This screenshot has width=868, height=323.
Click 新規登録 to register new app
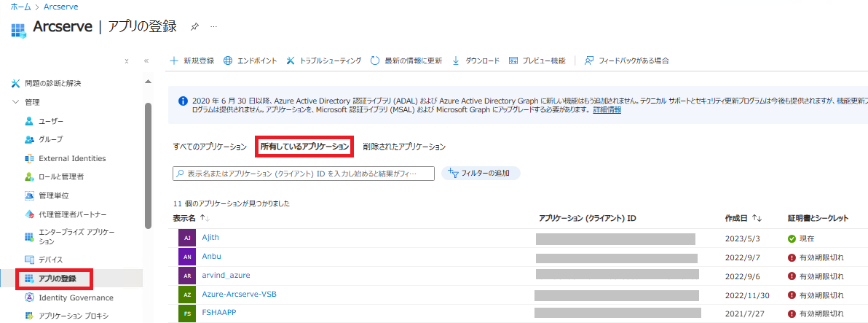pyautogui.click(x=192, y=61)
